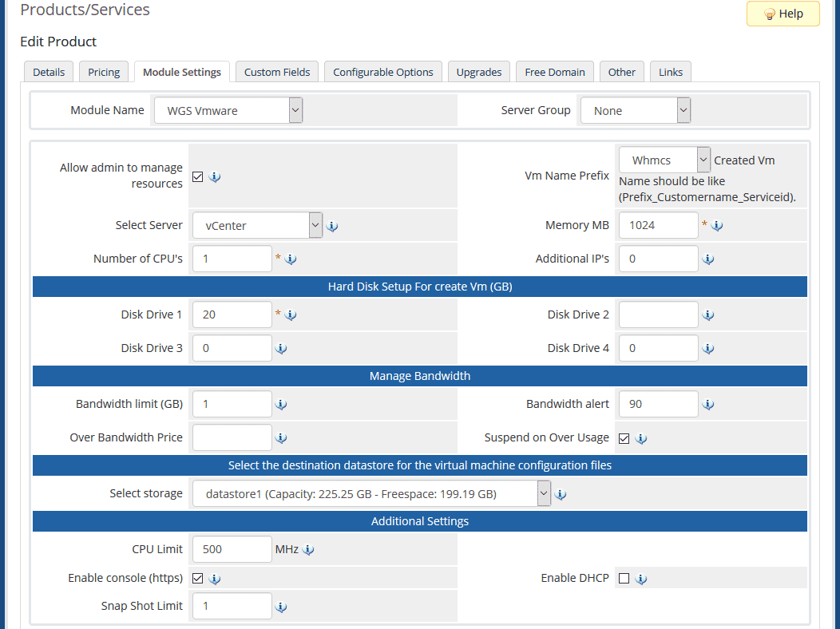Enable DHCP checkbox
Image resolution: width=840 pixels, height=629 pixels.
click(625, 577)
